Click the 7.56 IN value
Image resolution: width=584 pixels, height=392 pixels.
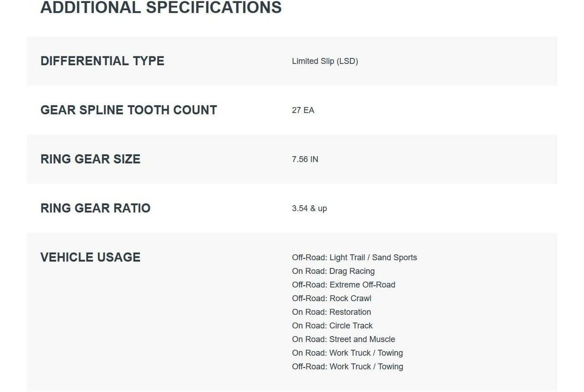(x=305, y=160)
